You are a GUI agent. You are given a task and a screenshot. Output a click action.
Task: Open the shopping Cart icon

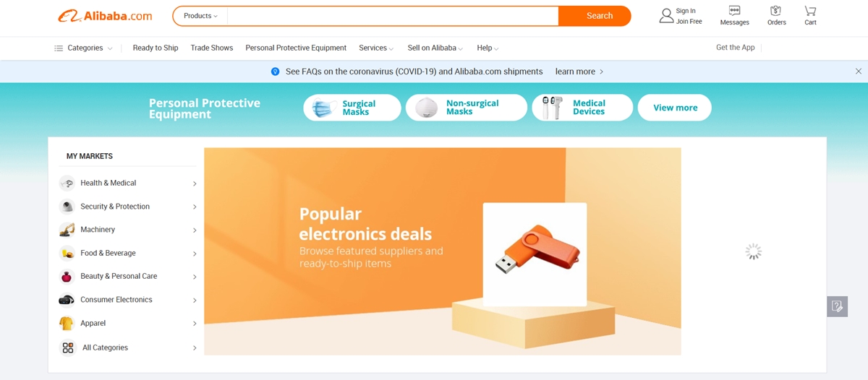pos(810,11)
